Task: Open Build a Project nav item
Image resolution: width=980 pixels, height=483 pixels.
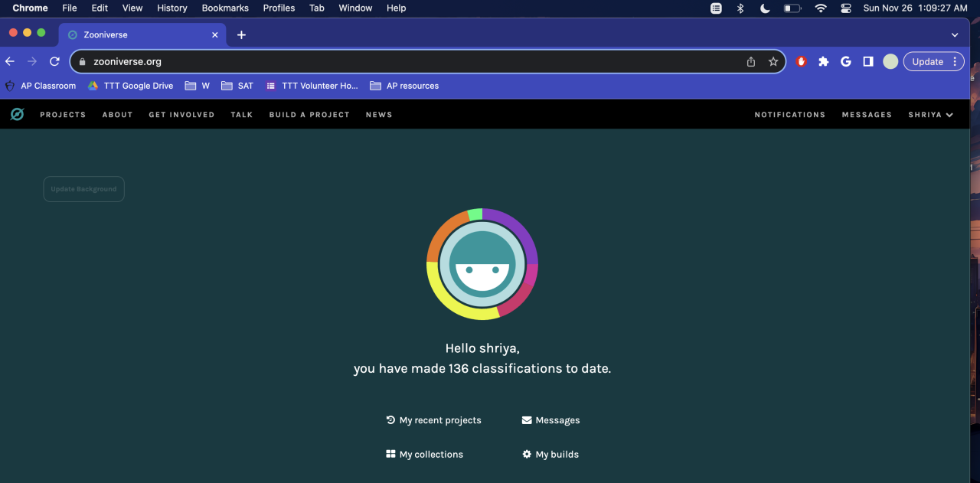Action: click(x=309, y=115)
